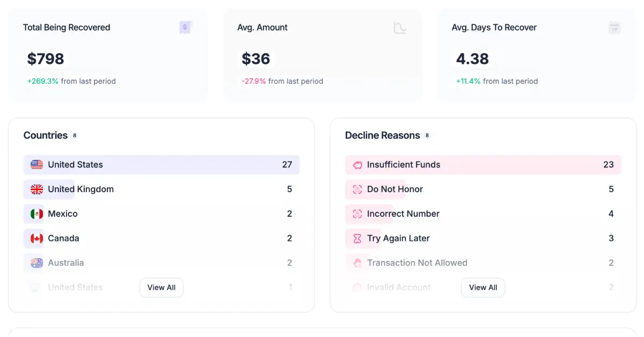This screenshot has width=644, height=337.
Task: Click the receipt icon on Total Being Recovered
Action: (186, 27)
